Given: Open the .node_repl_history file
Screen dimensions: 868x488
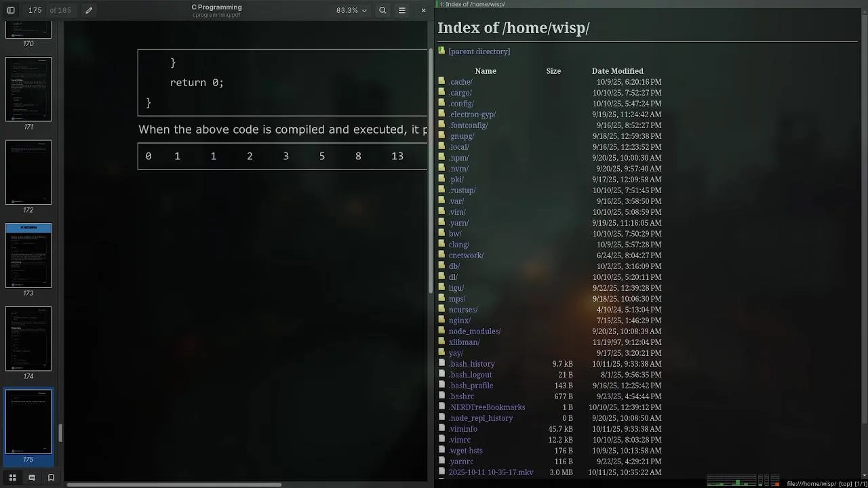Looking at the screenshot, I should 480,418.
